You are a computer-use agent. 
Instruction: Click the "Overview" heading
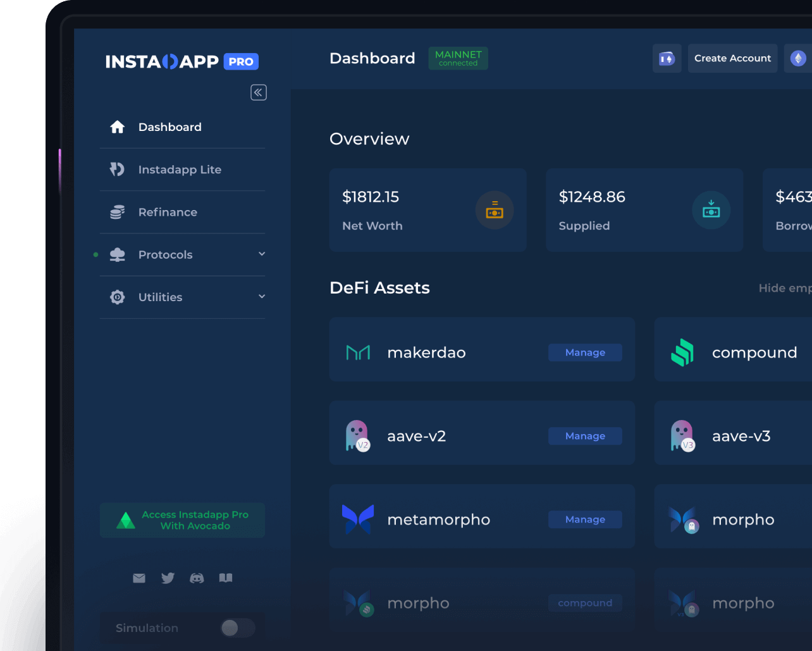click(x=369, y=139)
